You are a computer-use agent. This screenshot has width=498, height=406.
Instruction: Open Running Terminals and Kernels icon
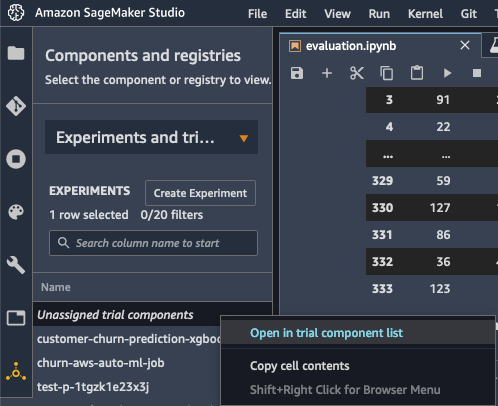point(16,159)
